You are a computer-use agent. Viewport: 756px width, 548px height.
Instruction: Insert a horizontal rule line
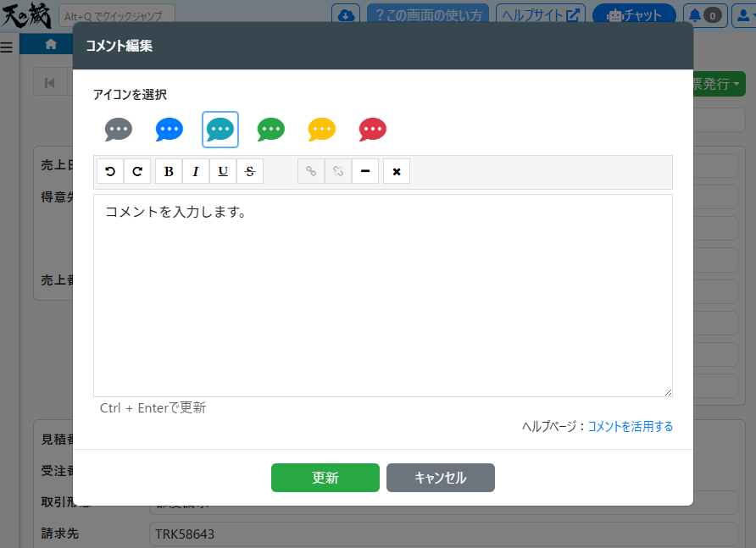pyautogui.click(x=364, y=171)
